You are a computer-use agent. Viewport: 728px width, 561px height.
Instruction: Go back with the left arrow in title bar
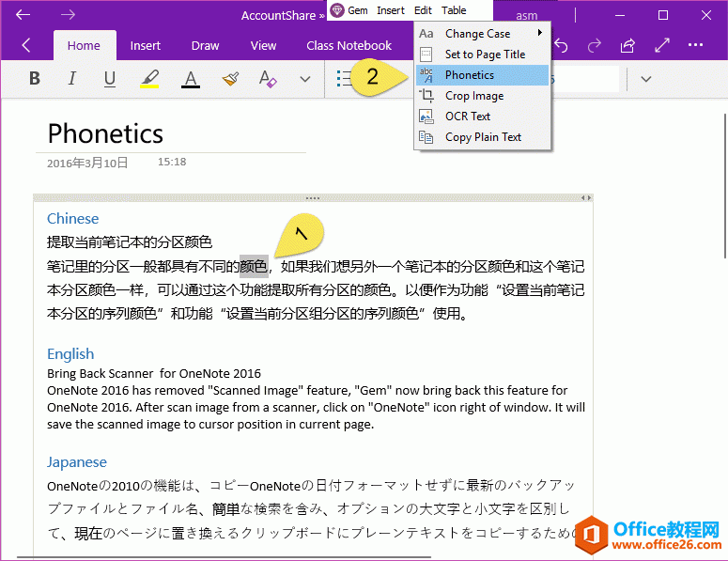[x=23, y=15]
